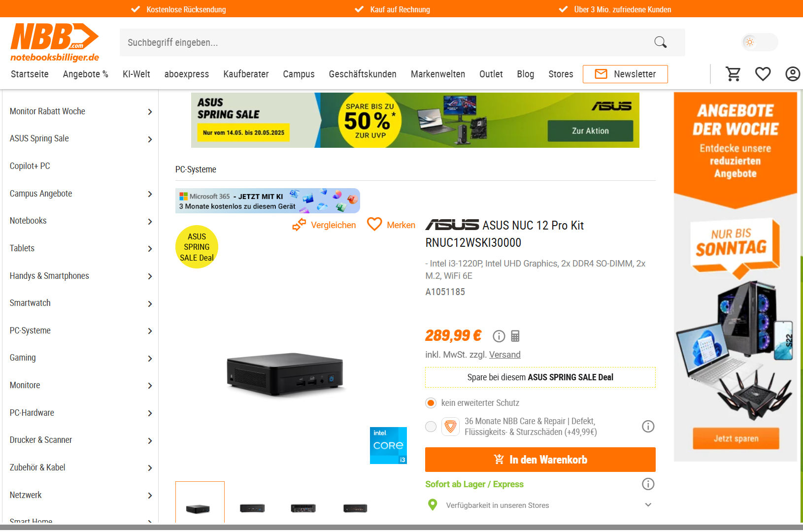The image size is (803, 532).
Task: Open the Kaufberater menu item
Action: [x=246, y=74]
